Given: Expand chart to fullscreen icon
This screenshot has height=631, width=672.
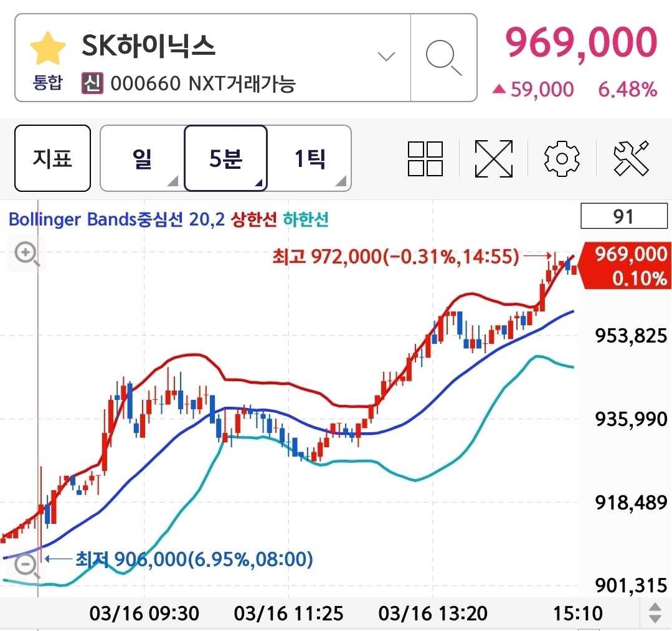Looking at the screenshot, I should coord(494,159).
